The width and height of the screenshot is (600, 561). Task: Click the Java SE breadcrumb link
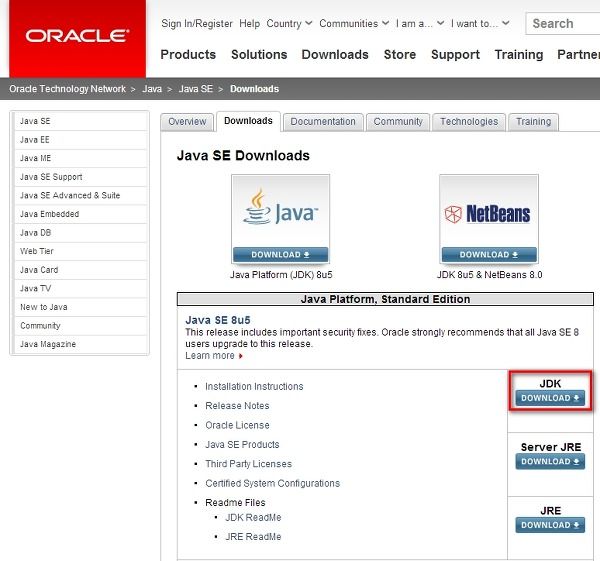point(196,89)
